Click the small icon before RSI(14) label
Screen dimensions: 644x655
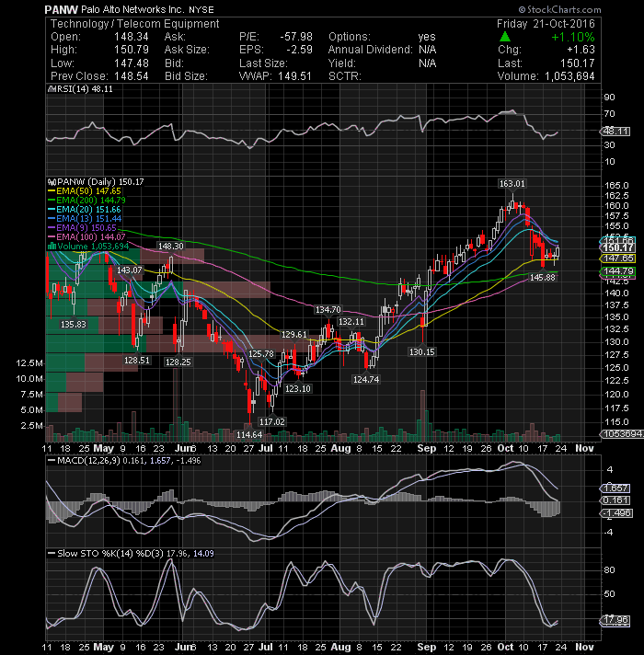[x=52, y=89]
